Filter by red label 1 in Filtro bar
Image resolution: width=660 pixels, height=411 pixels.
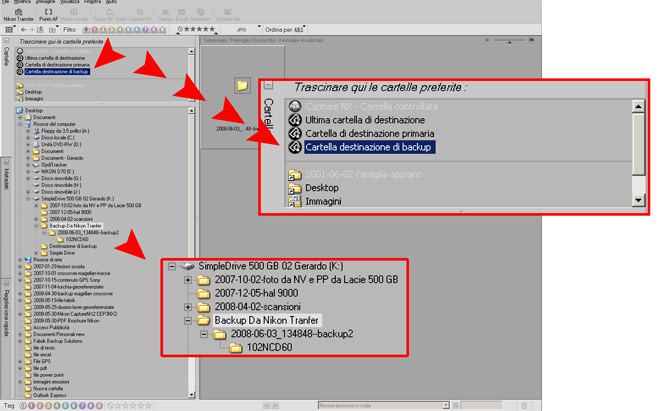pyautogui.click(x=95, y=29)
